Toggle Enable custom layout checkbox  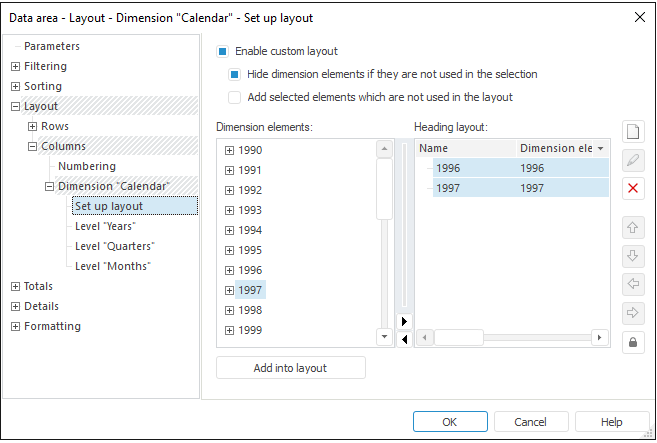(x=223, y=51)
